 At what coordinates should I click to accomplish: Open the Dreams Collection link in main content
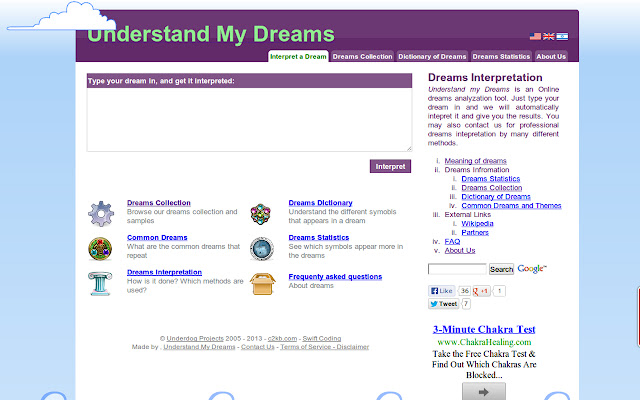[x=159, y=203]
